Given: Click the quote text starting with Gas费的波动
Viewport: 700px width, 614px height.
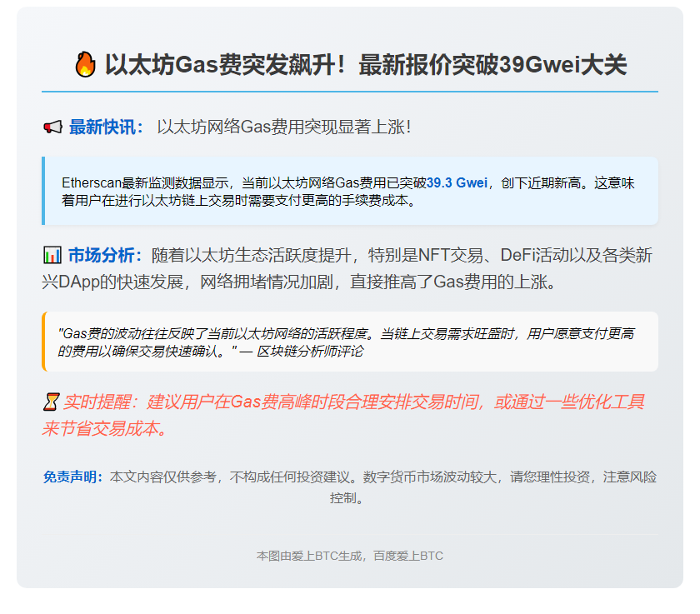Looking at the screenshot, I should [346, 342].
